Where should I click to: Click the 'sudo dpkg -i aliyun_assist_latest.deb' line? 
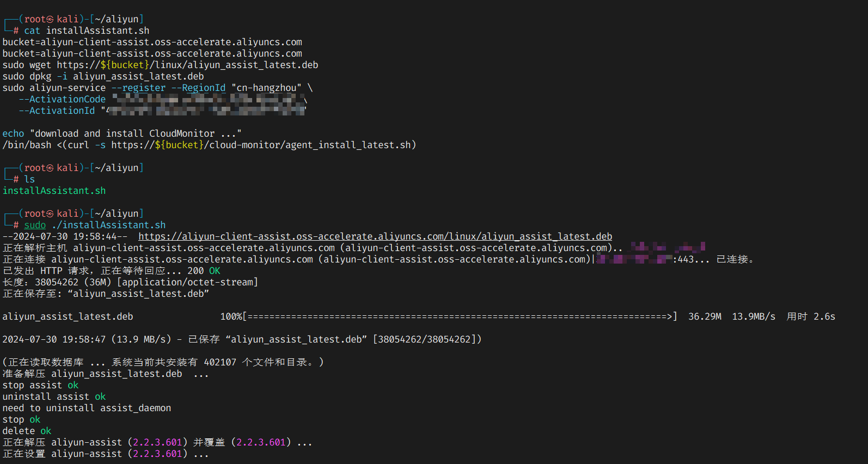click(x=103, y=76)
